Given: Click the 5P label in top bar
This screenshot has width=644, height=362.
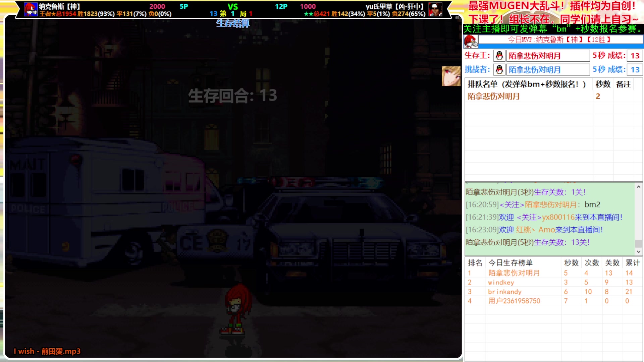Looking at the screenshot, I should (184, 6).
